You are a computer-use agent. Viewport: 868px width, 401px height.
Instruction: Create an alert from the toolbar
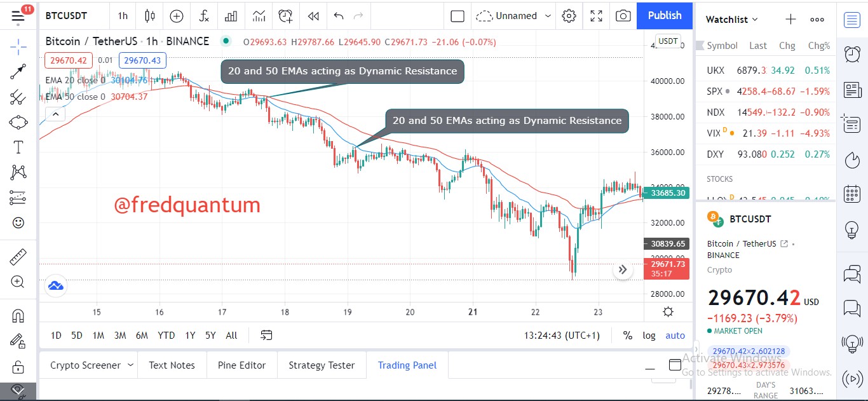coord(286,16)
